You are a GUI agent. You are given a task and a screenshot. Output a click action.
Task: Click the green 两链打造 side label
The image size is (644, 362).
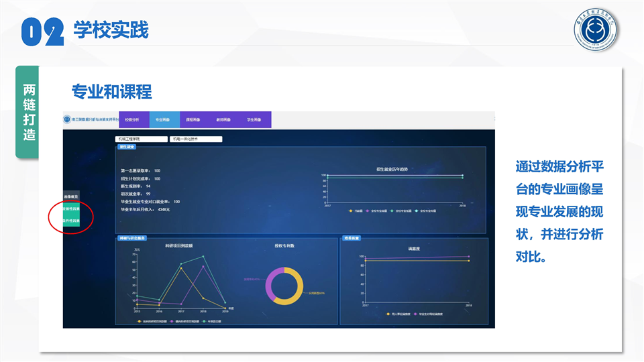pos(28,112)
